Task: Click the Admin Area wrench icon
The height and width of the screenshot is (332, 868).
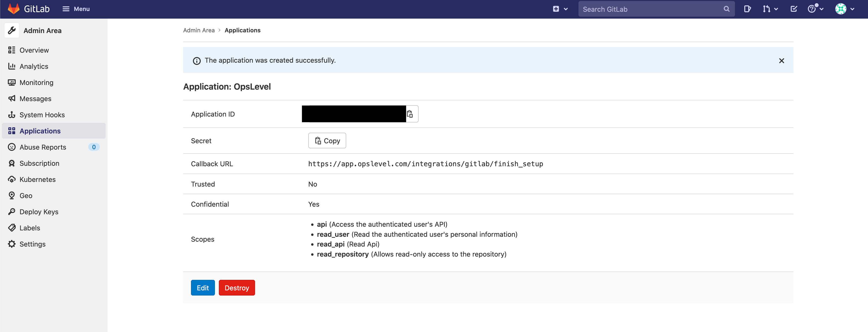Action: 12,30
